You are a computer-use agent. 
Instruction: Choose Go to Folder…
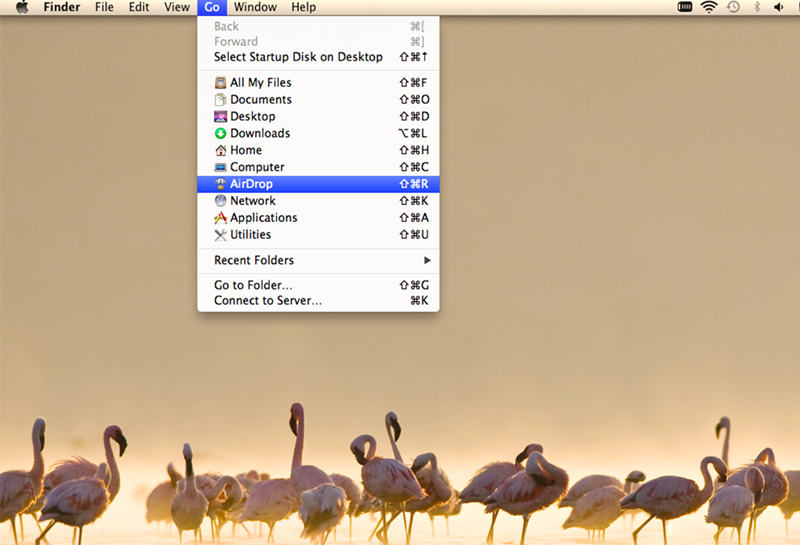tap(318, 285)
